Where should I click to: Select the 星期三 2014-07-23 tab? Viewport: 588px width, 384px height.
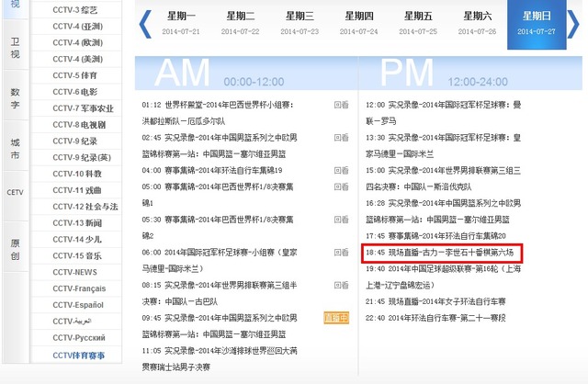300,23
